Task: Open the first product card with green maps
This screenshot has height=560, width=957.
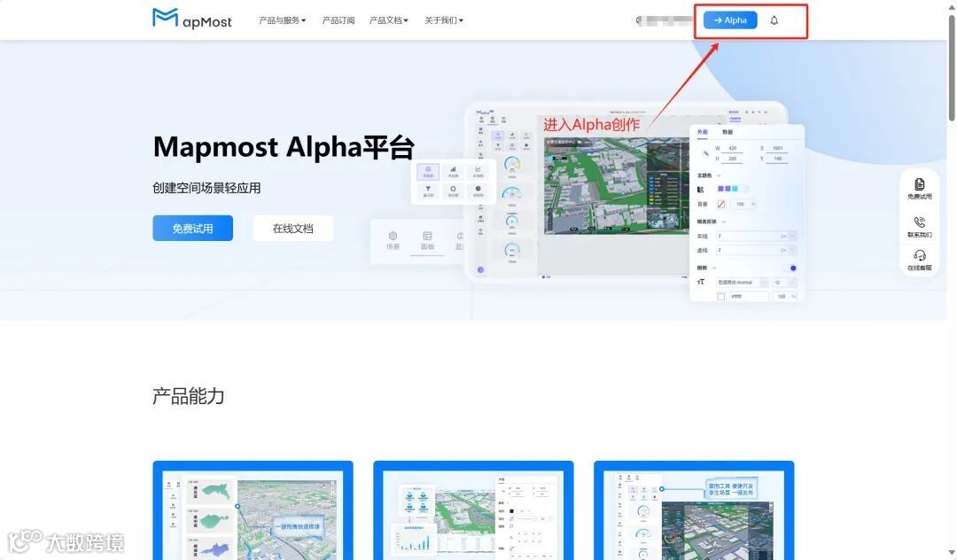Action: 253,510
